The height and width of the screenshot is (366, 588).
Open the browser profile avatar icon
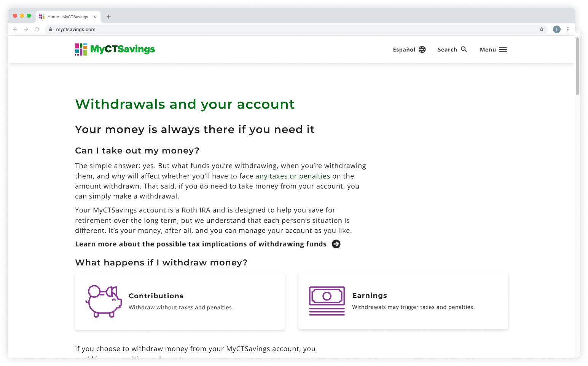(x=556, y=29)
